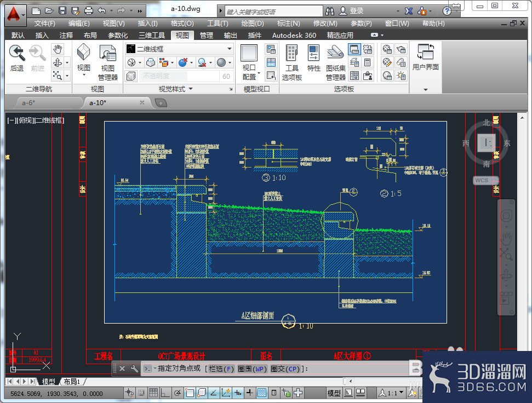
Task: Click the Annotation Scale icon in status bar
Action: [x=382, y=393]
